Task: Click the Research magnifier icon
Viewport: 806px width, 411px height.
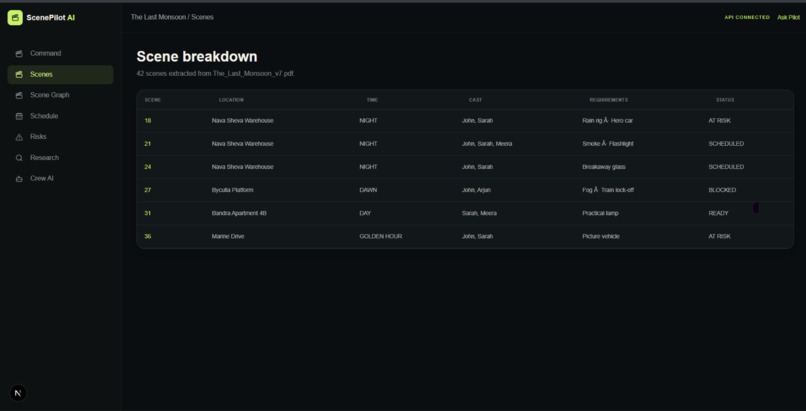Action: [x=19, y=158]
